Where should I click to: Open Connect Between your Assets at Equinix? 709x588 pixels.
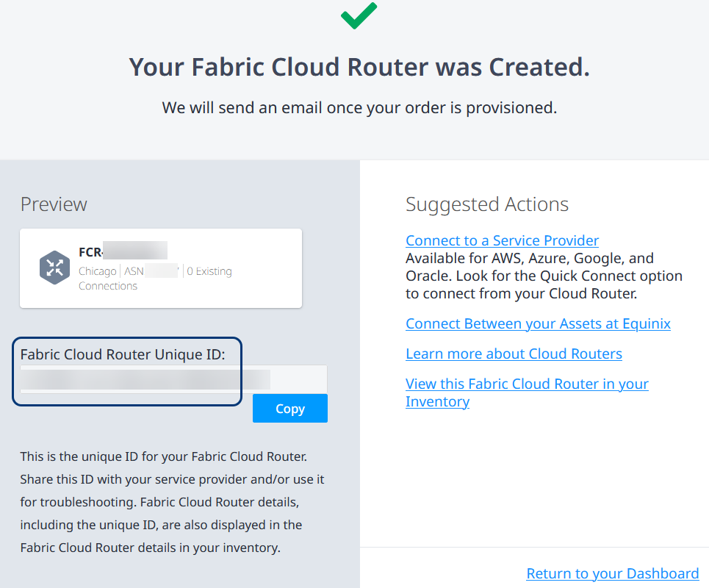(x=538, y=324)
